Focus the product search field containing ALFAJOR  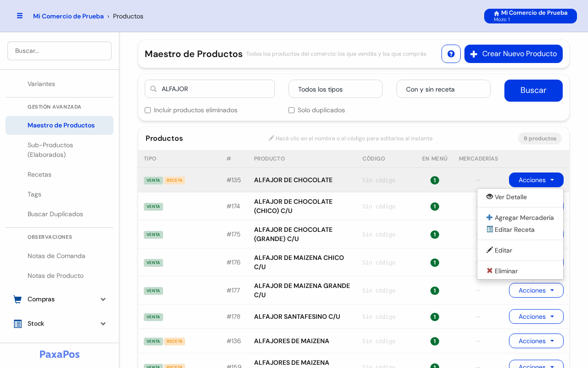209,89
